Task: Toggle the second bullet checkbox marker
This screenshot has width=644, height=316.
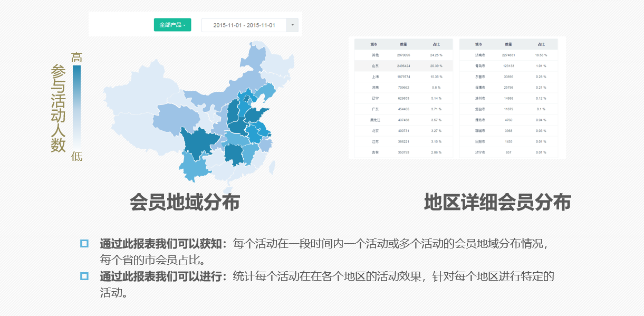Action: (x=83, y=275)
